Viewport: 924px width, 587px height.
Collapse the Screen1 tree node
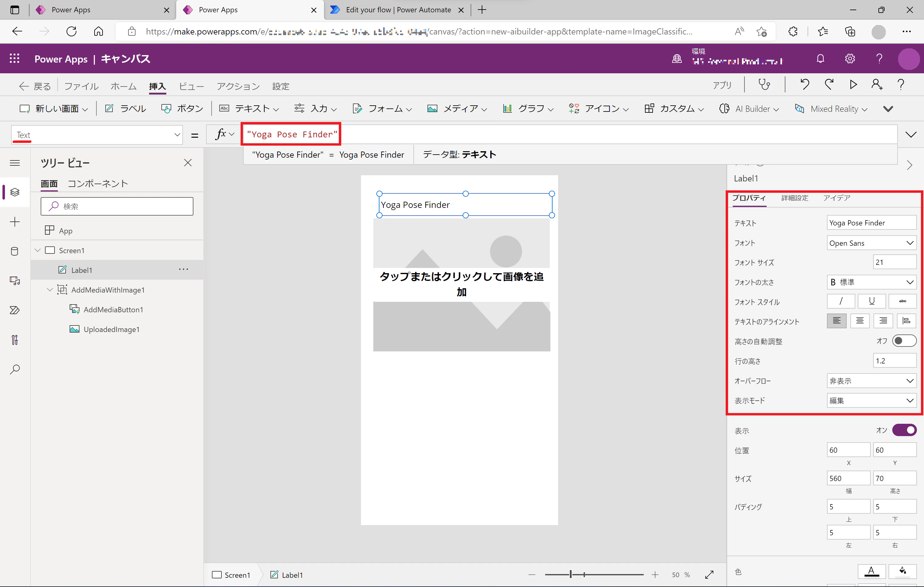pos(38,250)
